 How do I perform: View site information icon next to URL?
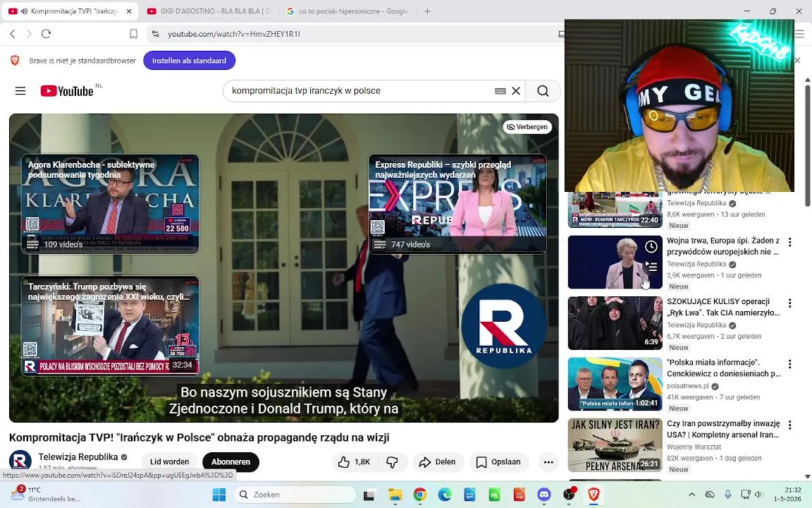pos(155,34)
